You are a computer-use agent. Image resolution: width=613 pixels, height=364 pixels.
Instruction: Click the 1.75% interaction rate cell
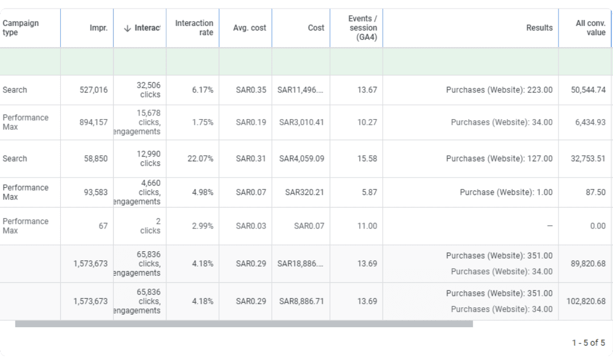point(203,122)
